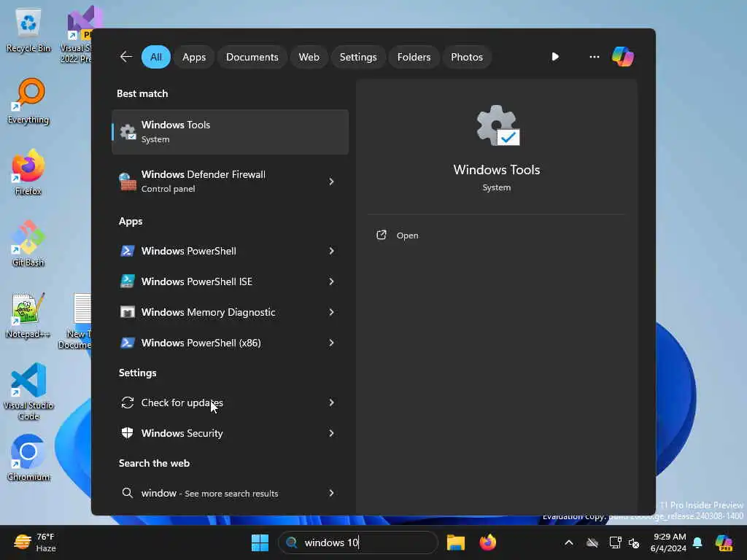The height and width of the screenshot is (560, 747).
Task: Click the play arrow icon in search header
Action: (x=555, y=57)
